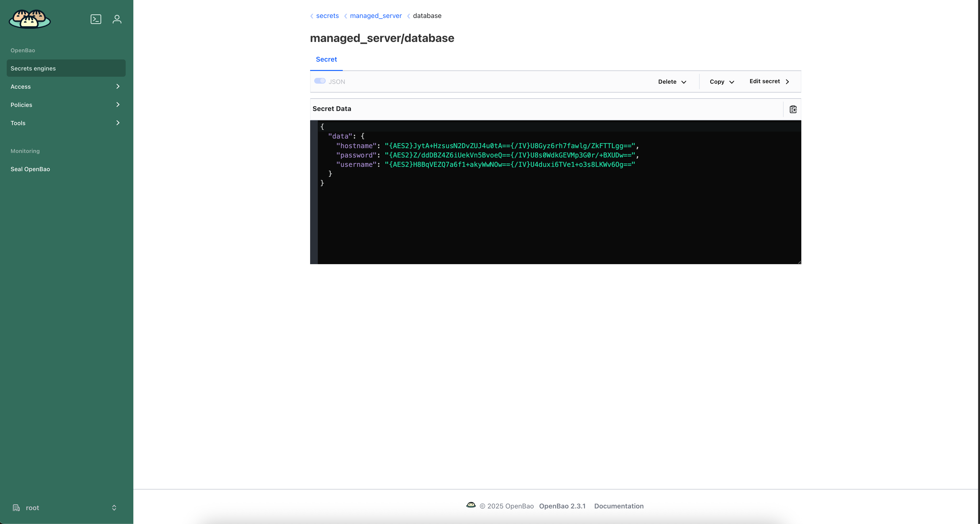This screenshot has width=980, height=524.
Task: Open Secrets engines in sidebar
Action: click(66, 69)
